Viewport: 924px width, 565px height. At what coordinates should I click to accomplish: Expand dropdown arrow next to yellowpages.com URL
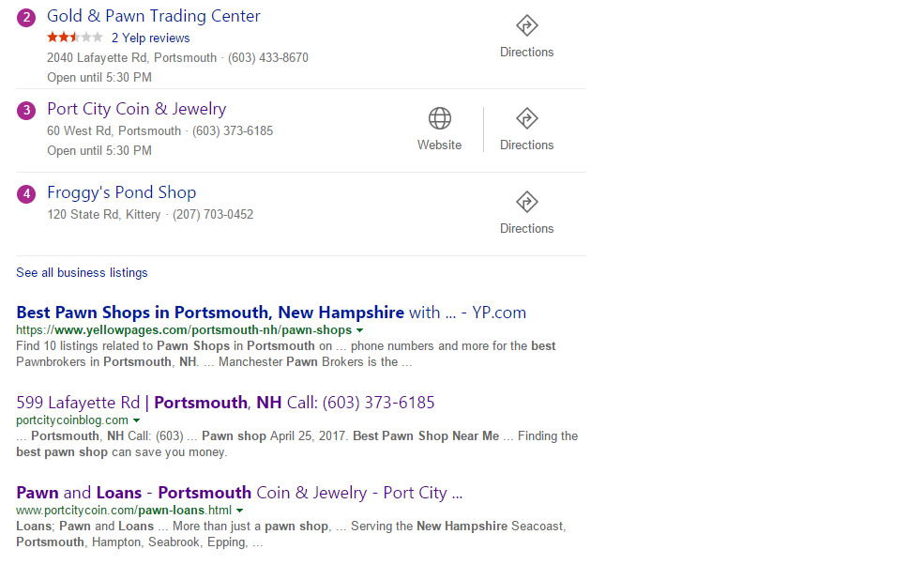point(360,330)
